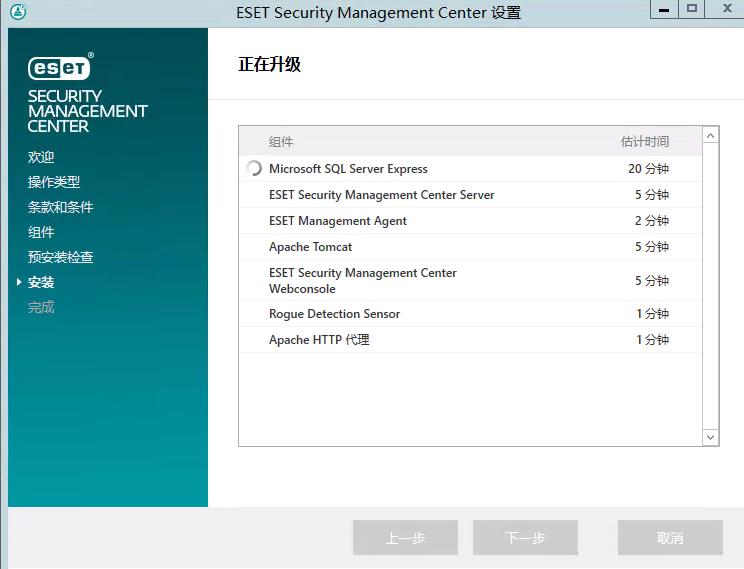The width and height of the screenshot is (744, 569).
Task: Select the 安装 step in sidebar
Action: pyautogui.click(x=41, y=282)
